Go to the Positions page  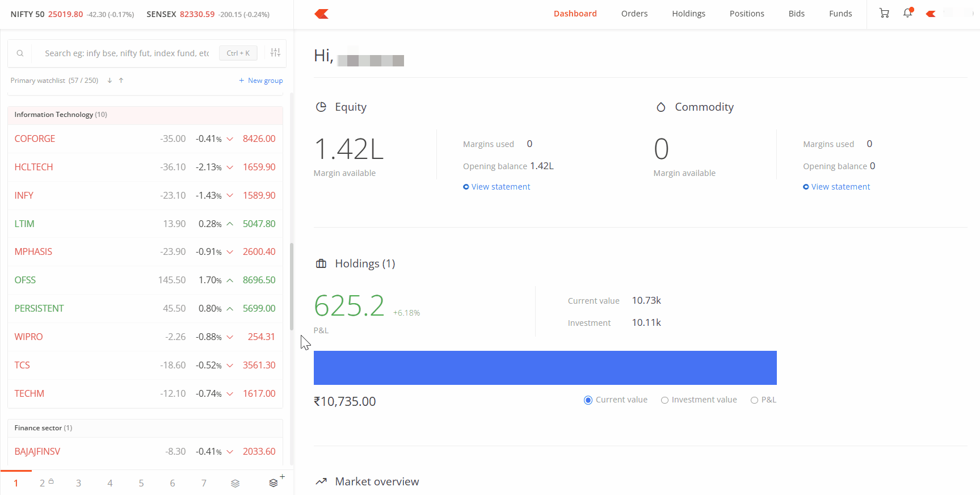pyautogui.click(x=747, y=14)
